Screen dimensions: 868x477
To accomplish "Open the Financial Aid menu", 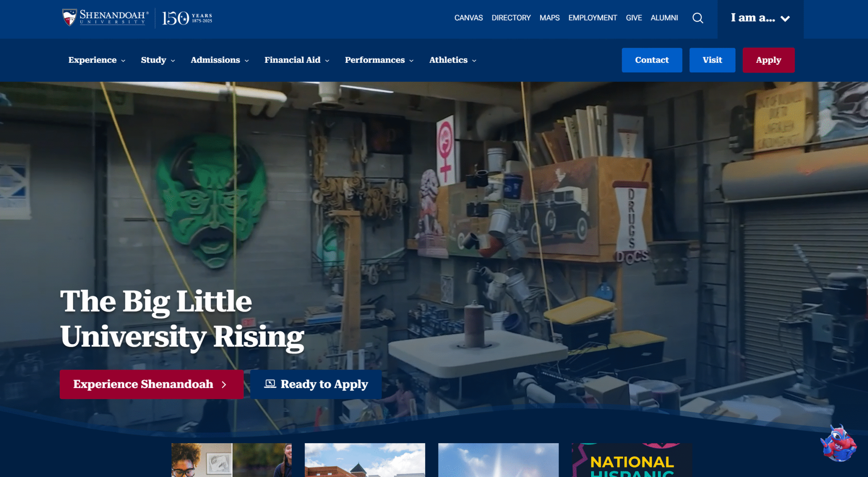I will tap(297, 60).
